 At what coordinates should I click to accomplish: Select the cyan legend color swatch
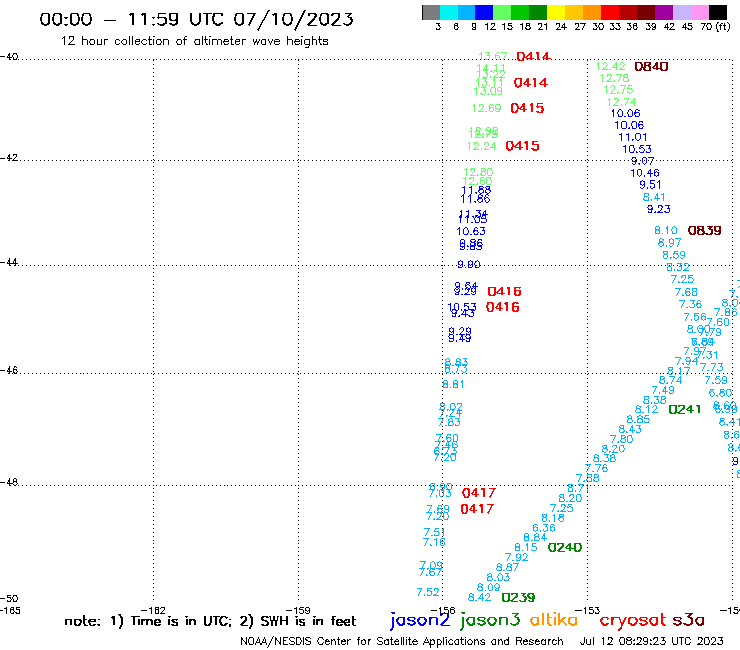pos(449,12)
